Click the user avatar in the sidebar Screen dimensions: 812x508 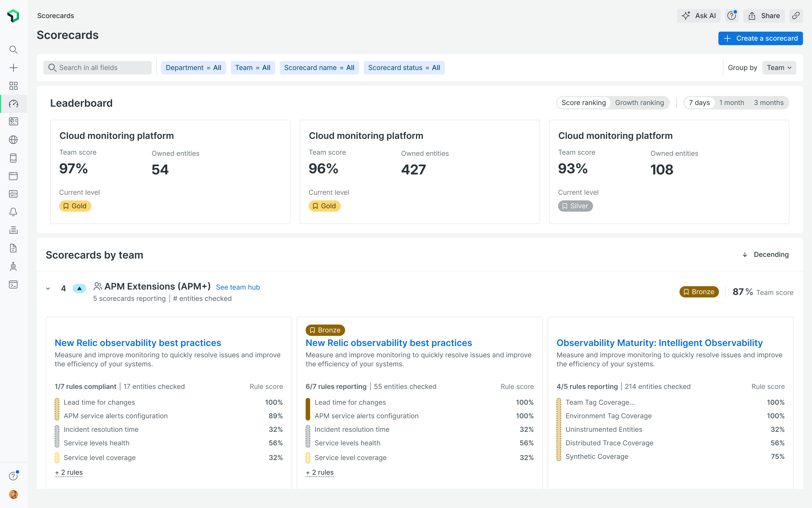point(14,494)
